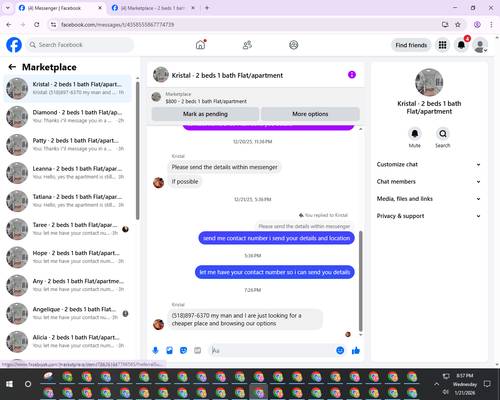
Task: Choose a sticker for the message
Action: [183, 350]
